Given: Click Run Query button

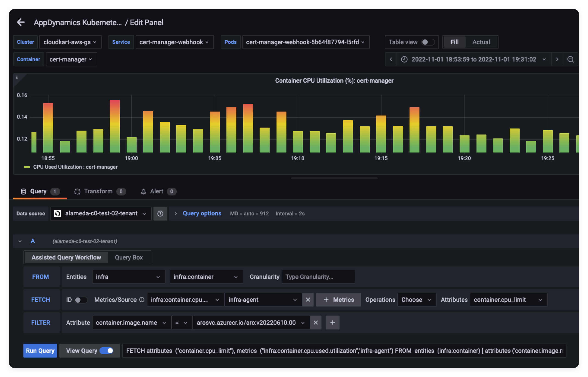Looking at the screenshot, I should tap(40, 351).
